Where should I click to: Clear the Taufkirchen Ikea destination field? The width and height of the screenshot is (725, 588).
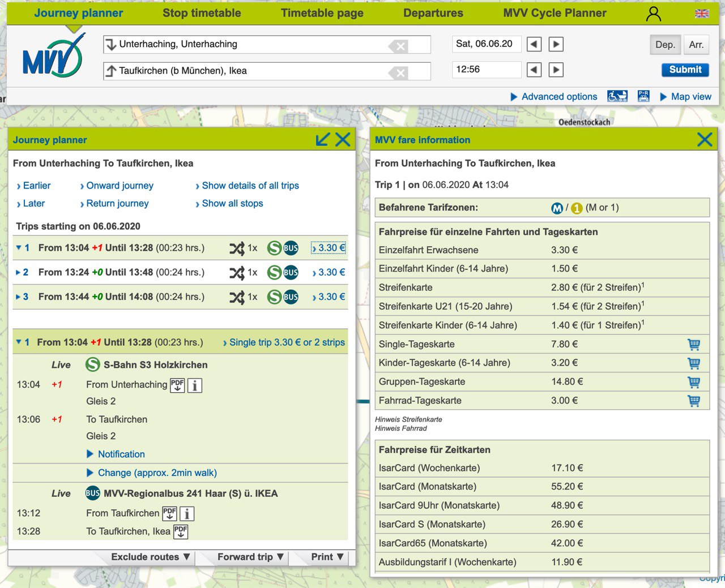[399, 72]
